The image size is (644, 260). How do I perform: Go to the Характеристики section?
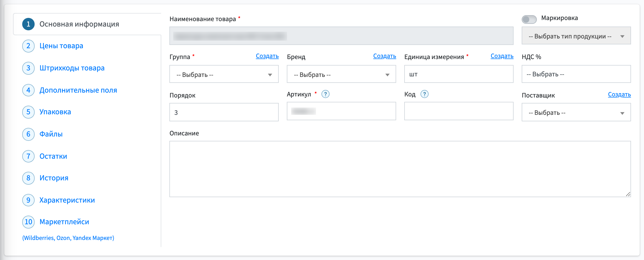pyautogui.click(x=67, y=200)
